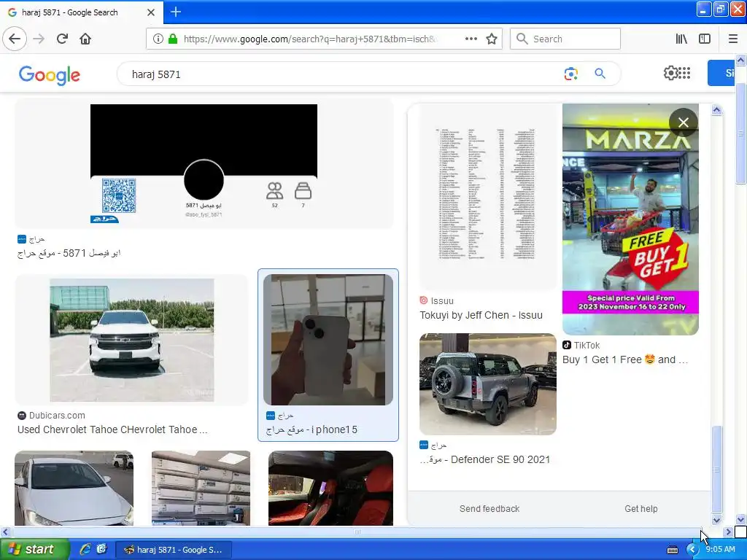Click the system tray keyboard icon

tap(672, 550)
